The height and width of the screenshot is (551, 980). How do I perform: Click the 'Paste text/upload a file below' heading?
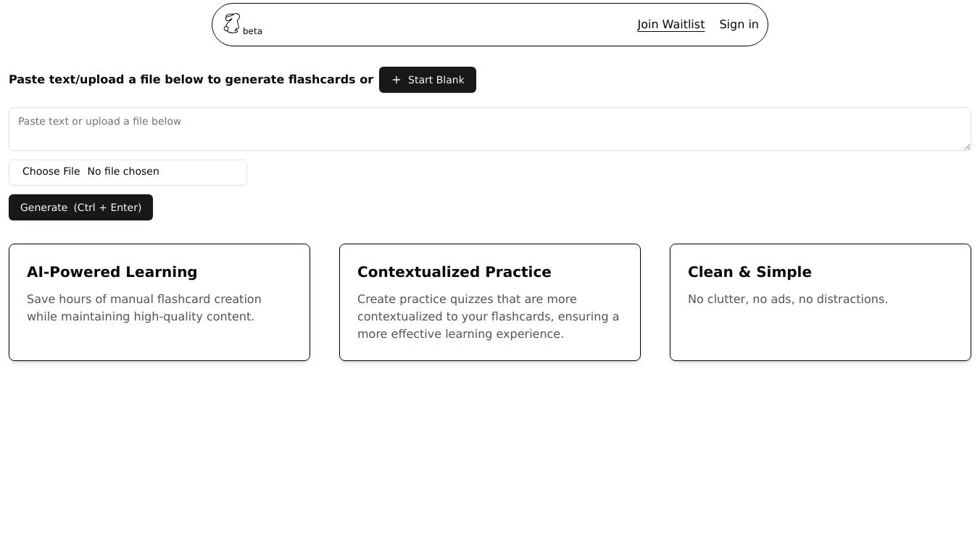191,80
